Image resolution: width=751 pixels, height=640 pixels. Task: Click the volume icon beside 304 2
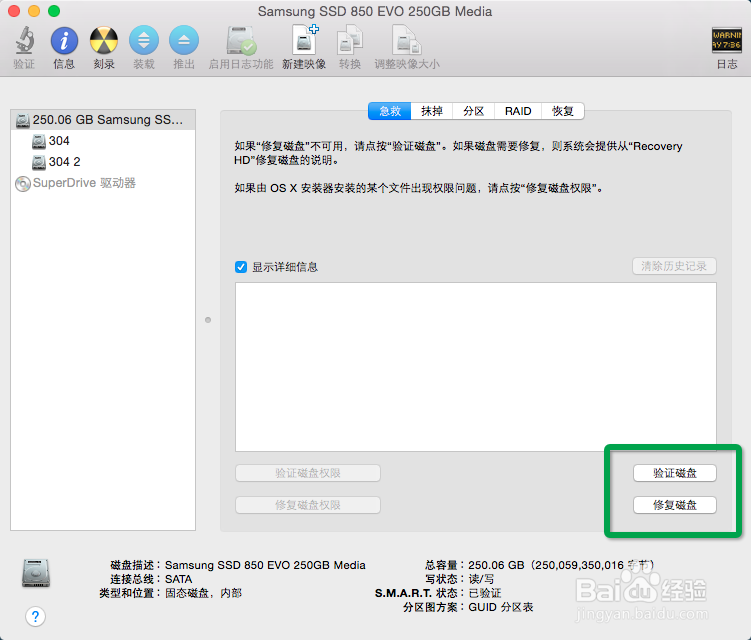pyautogui.click(x=39, y=162)
